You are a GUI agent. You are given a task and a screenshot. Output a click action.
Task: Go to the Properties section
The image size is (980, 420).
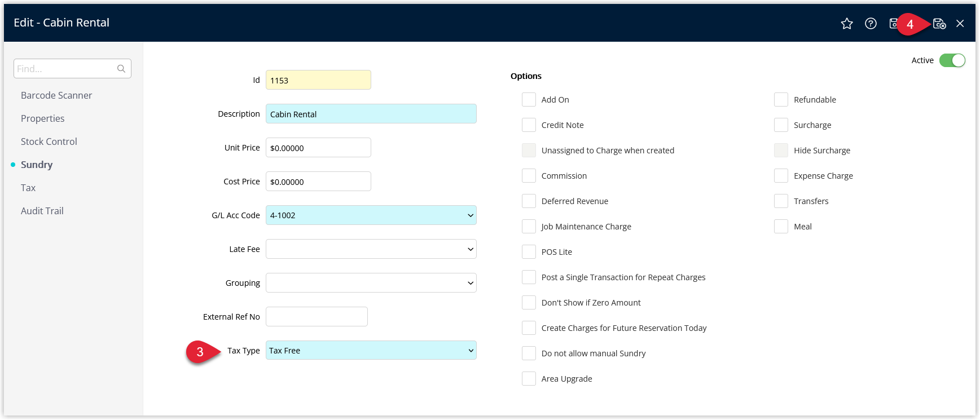(x=43, y=118)
